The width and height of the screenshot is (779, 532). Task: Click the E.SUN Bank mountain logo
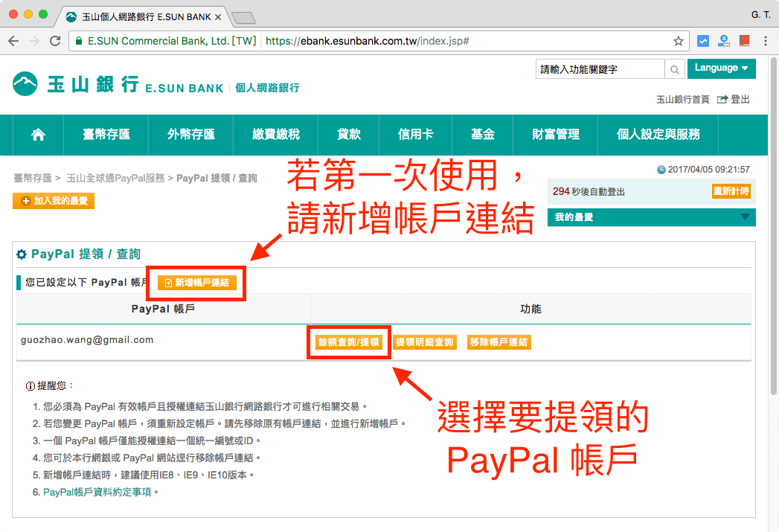coord(25,84)
